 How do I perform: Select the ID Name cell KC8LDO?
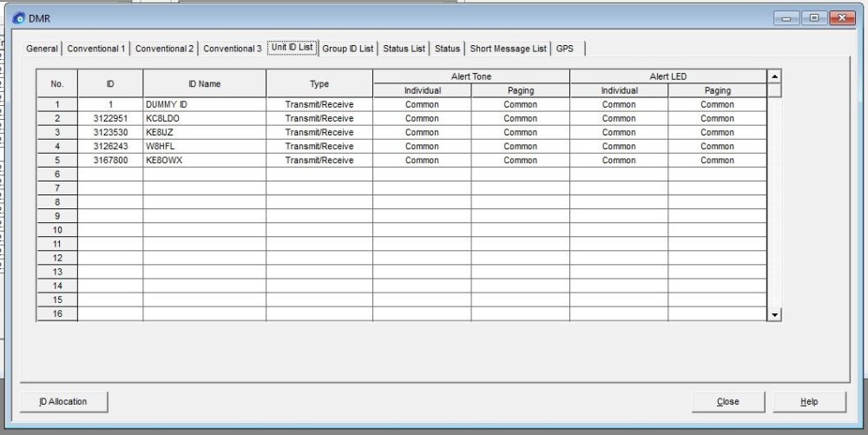204,118
